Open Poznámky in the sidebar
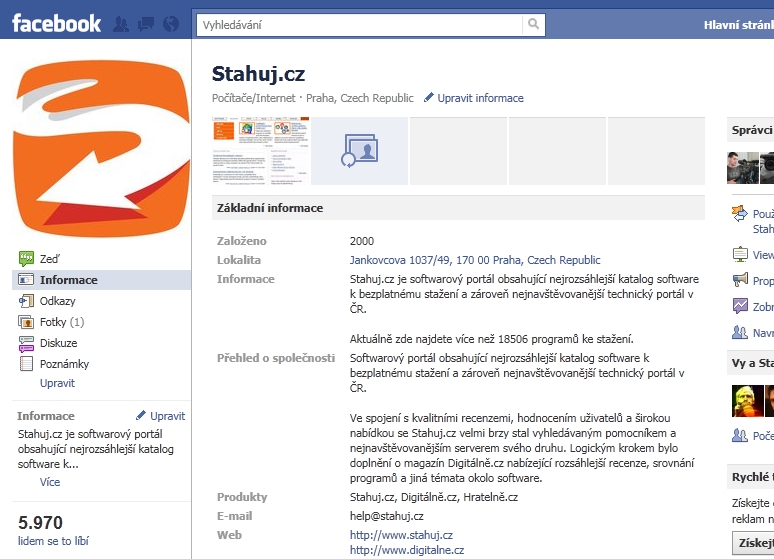Screen dimensions: 774x559 point(64,364)
